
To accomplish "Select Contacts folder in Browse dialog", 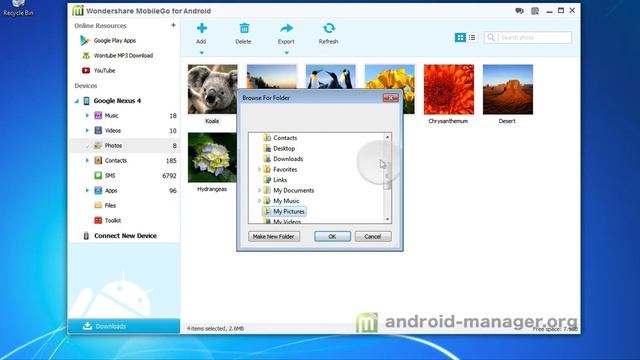I will click(285, 138).
